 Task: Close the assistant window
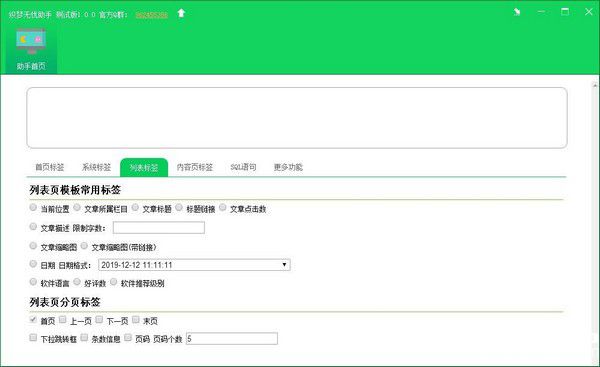tap(589, 12)
